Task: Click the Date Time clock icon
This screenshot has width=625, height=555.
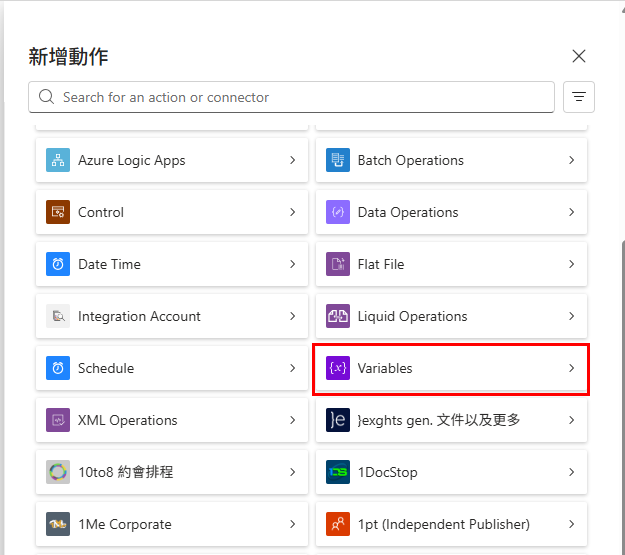Action: click(58, 264)
